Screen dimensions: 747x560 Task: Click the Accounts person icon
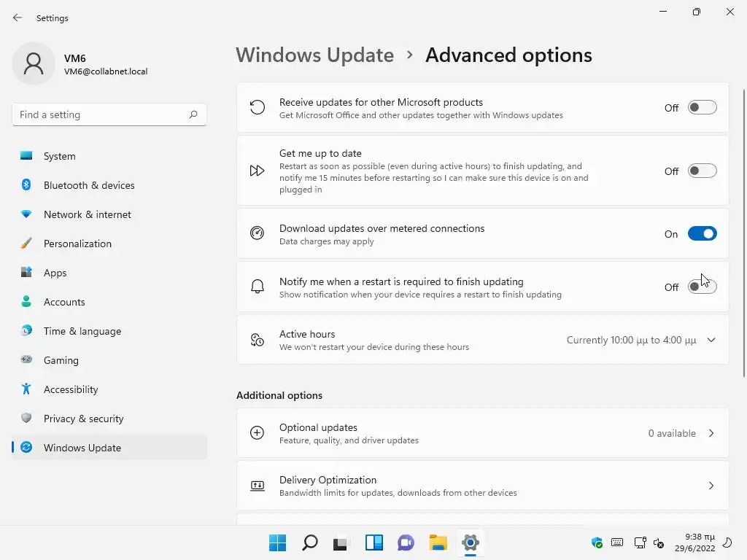[x=26, y=301]
